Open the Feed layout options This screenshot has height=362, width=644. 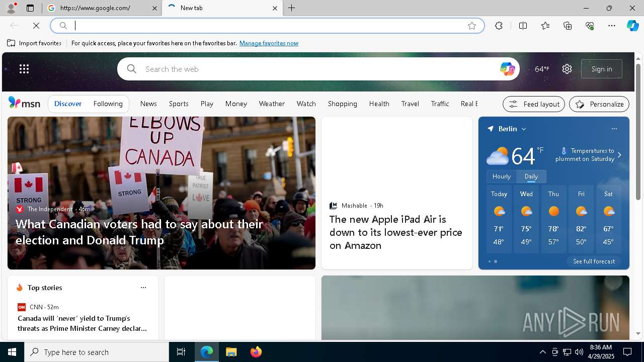(x=534, y=104)
